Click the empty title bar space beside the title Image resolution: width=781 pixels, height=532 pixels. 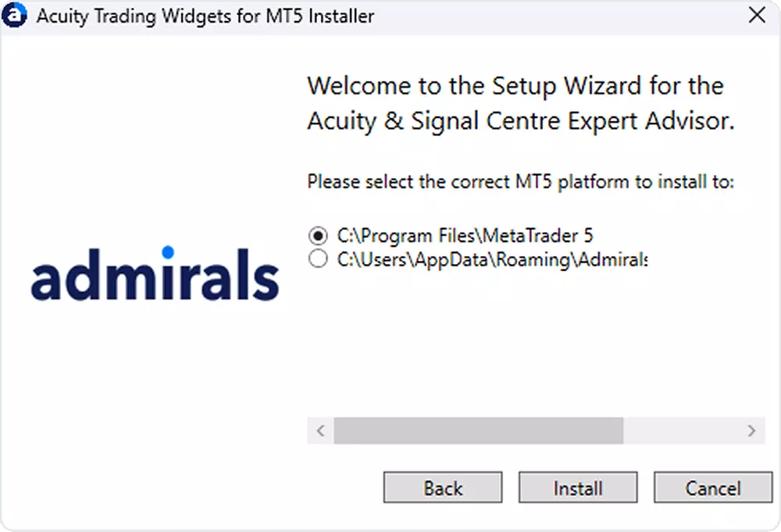pos(558,16)
